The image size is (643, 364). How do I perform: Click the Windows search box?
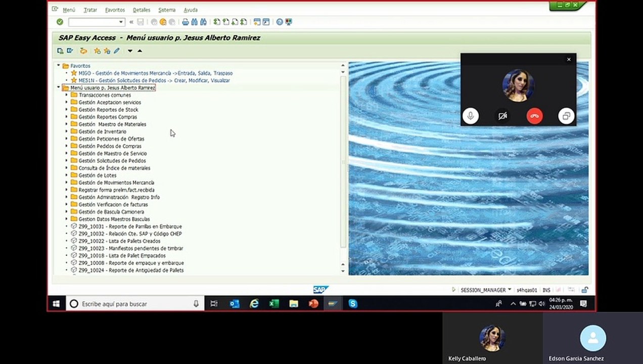135,304
